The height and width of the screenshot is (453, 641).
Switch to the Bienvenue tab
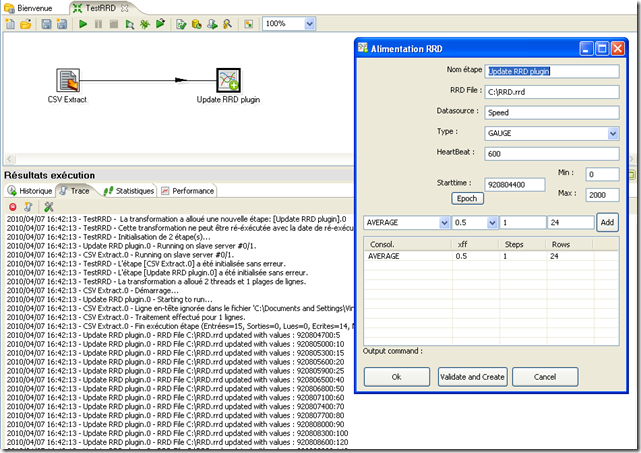point(29,8)
